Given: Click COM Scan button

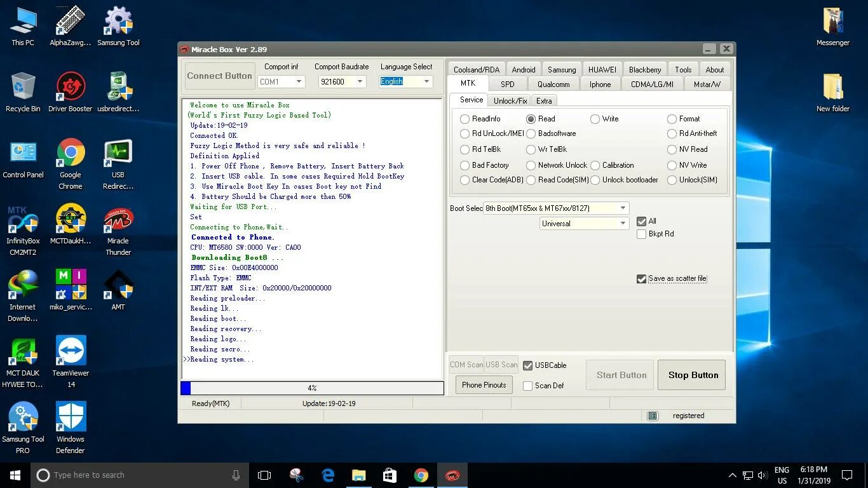Looking at the screenshot, I should click(466, 365).
